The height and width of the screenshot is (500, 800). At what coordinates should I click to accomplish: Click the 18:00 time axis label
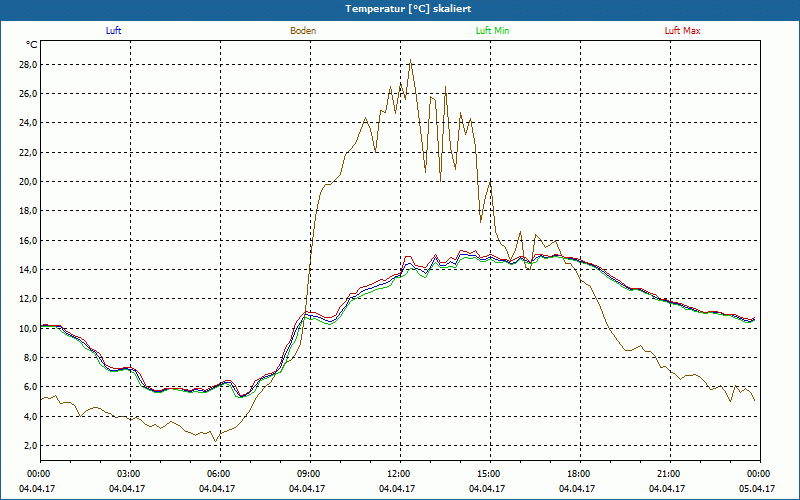(580, 474)
